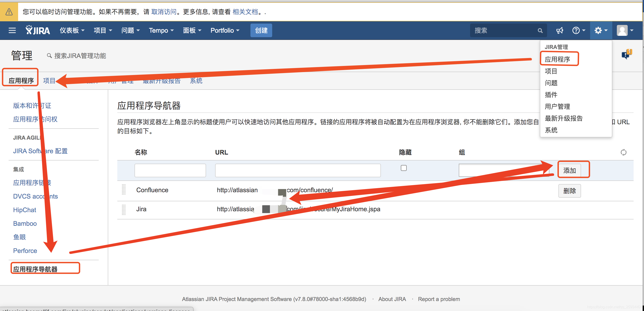The image size is (644, 311).
Task: Click the notification chat icon with badge
Action: point(626,54)
